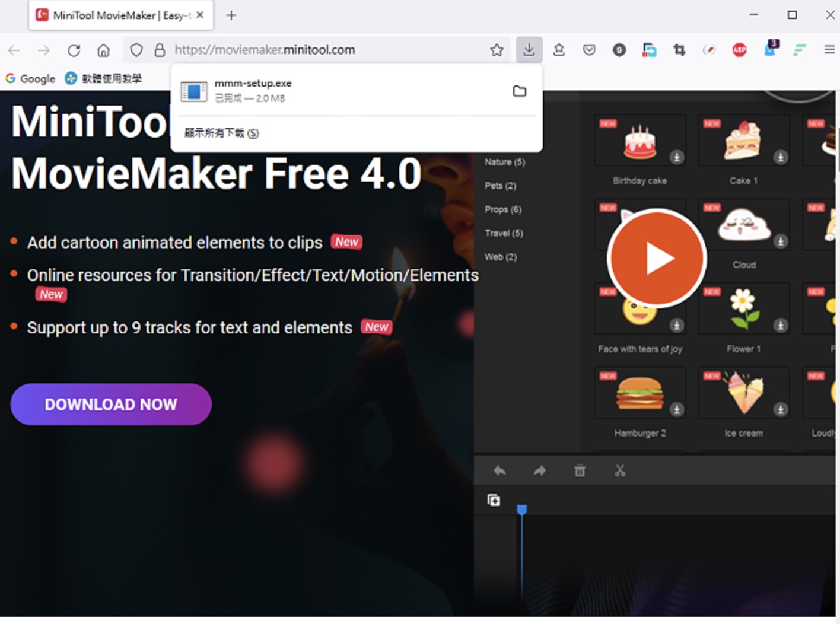Open the Firefox hamburger menu
Viewport: 840px width, 624px height.
click(829, 50)
